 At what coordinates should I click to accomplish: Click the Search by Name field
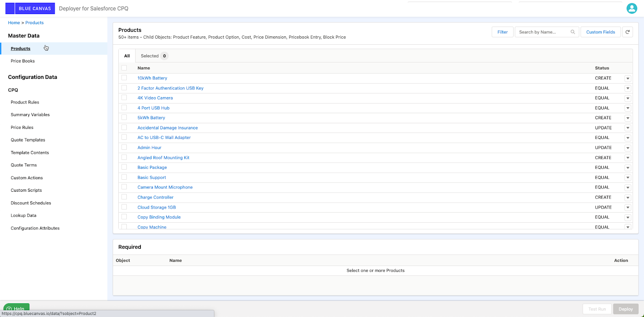coord(547,32)
